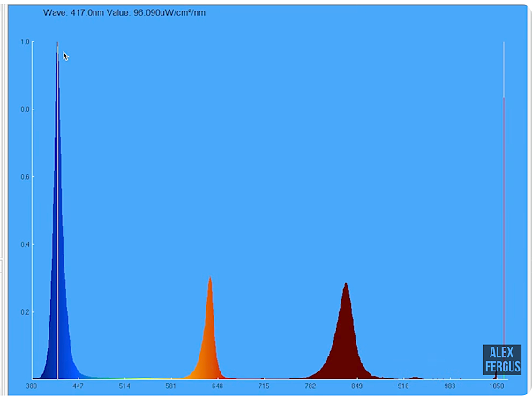Image resolution: width=532 pixels, height=397 pixels.
Task: Click the 849 wavelength axis label
Action: click(x=356, y=386)
